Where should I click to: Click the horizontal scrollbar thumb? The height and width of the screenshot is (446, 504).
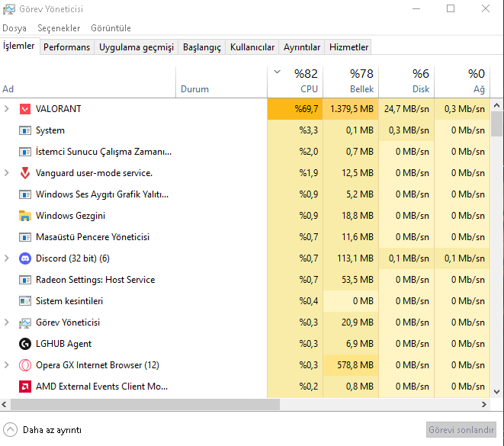(145, 405)
